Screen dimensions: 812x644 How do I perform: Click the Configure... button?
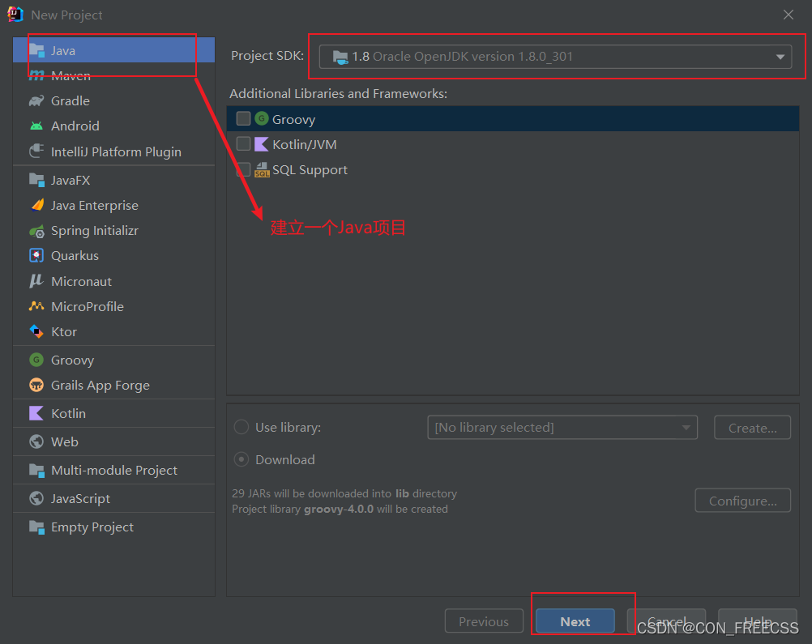[x=742, y=501]
